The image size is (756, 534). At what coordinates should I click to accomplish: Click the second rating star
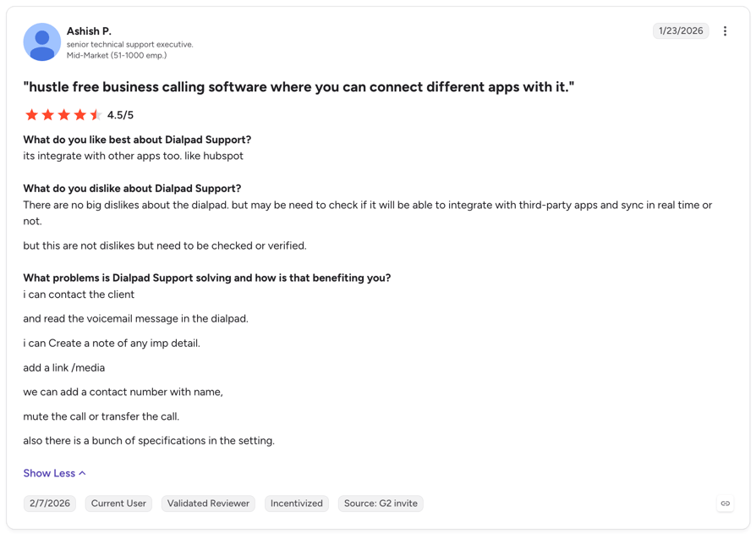(x=47, y=115)
